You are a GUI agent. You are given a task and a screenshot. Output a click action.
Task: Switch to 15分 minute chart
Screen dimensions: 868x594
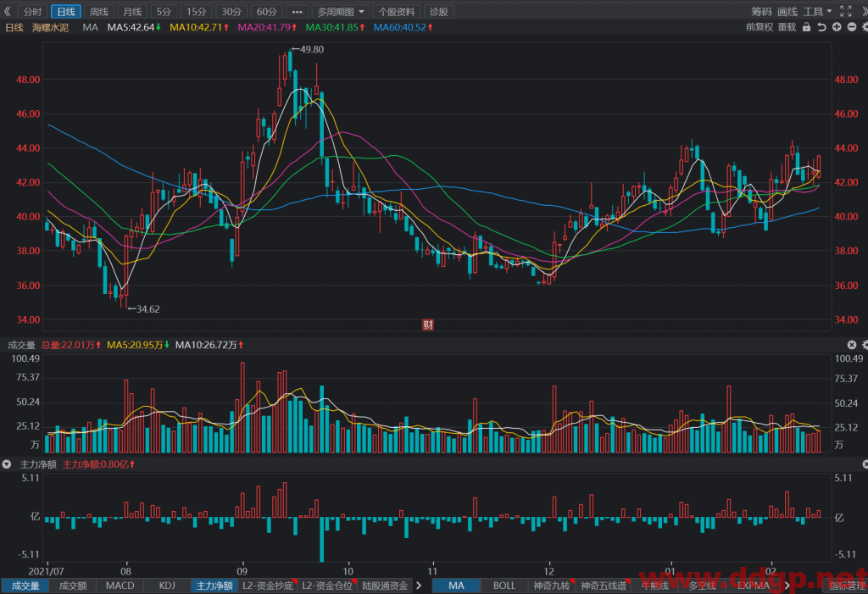pos(196,12)
